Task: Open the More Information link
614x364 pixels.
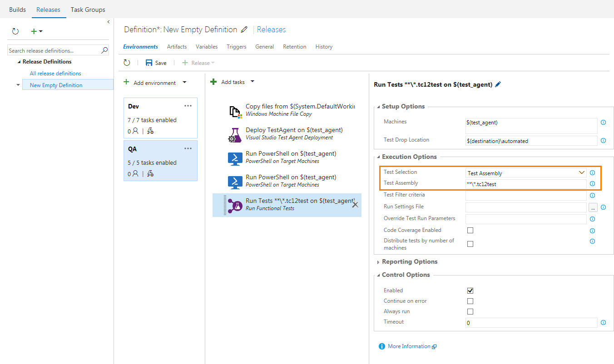Action: (x=409, y=346)
